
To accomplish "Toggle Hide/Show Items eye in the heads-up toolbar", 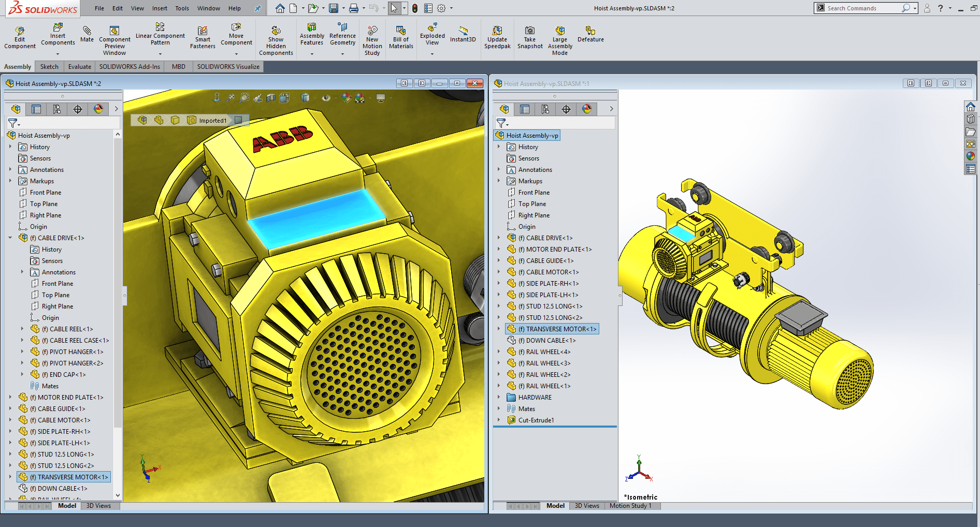I will 326,97.
